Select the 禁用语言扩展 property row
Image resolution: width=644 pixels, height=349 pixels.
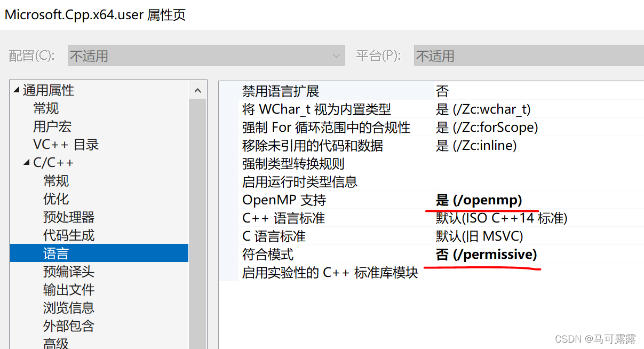(373, 91)
